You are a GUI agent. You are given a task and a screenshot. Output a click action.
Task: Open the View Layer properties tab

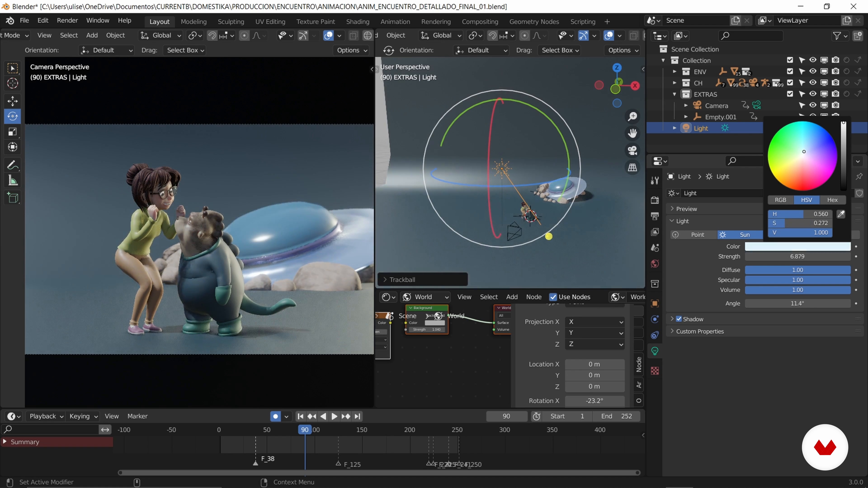(x=655, y=232)
